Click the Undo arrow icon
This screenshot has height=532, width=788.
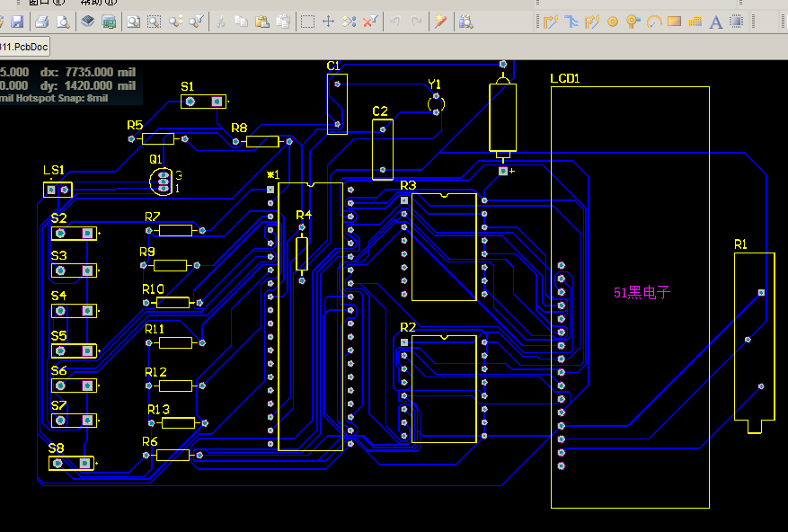click(x=395, y=22)
